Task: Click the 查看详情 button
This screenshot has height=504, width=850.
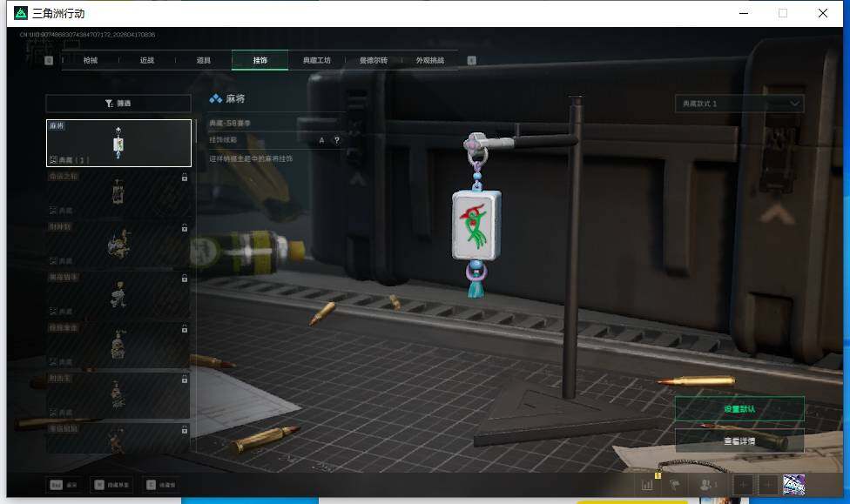Action: point(739,441)
